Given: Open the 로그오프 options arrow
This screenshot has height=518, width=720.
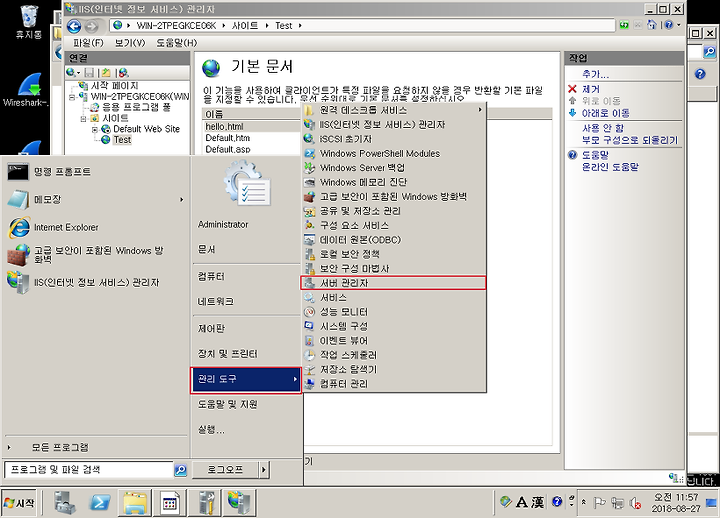Looking at the screenshot, I should point(264,469).
